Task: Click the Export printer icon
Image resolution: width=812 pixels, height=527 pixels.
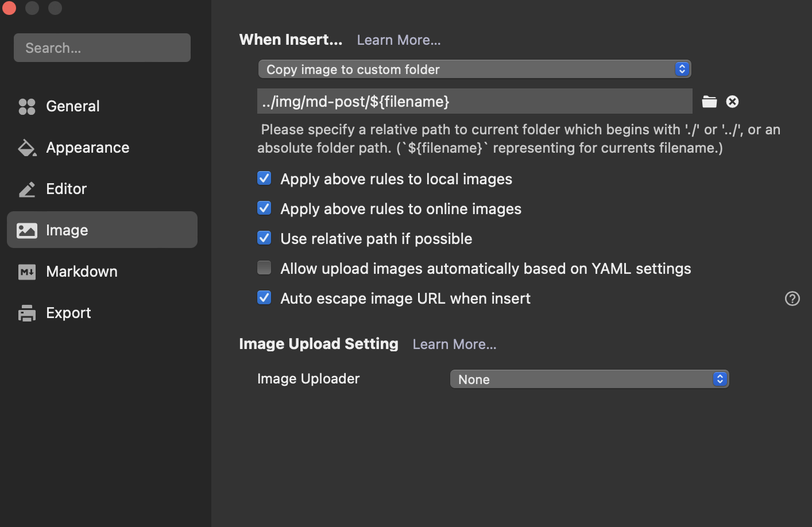Action: 27,313
